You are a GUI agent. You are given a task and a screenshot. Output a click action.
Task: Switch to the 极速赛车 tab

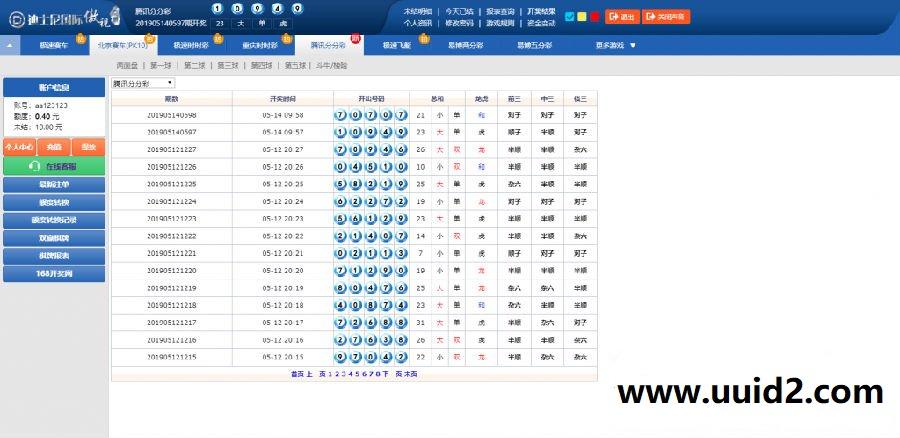pyautogui.click(x=53, y=45)
